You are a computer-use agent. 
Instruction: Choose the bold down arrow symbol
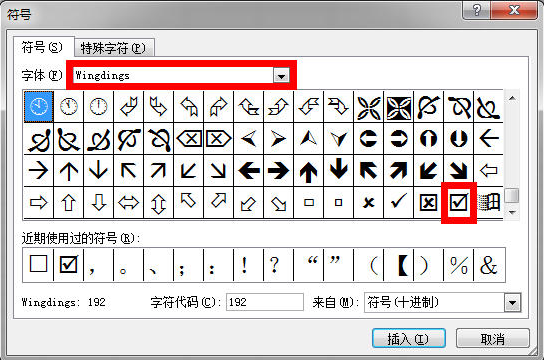(339, 171)
